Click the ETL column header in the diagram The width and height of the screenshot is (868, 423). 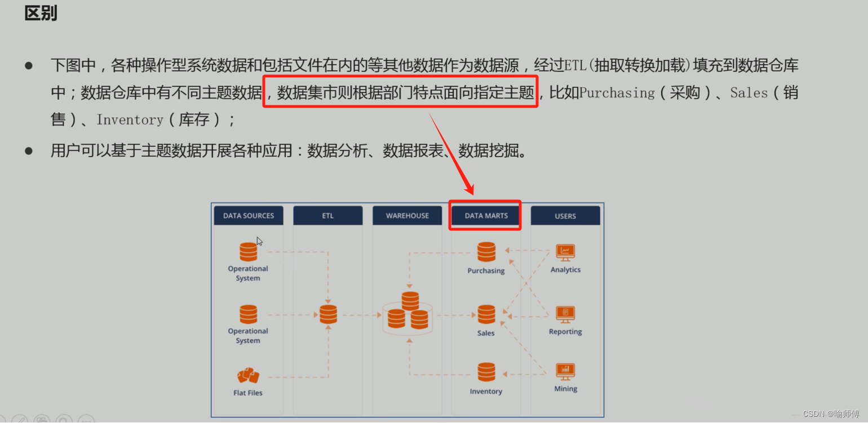coord(328,216)
